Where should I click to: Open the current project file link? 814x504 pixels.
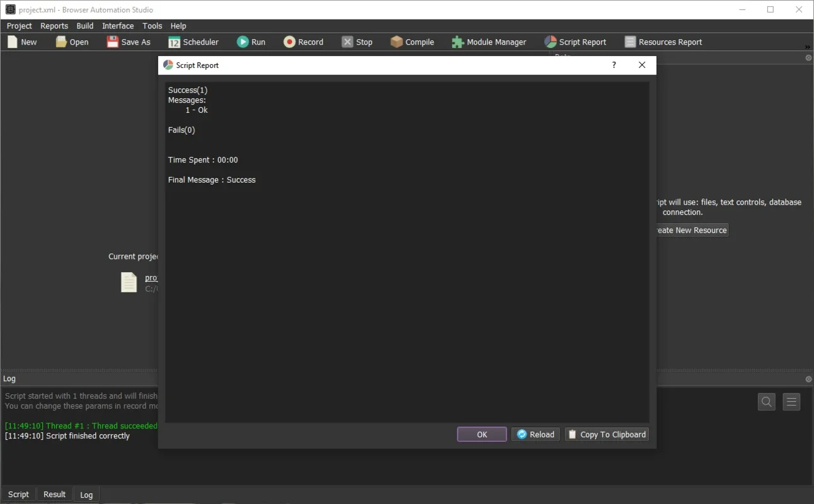[151, 278]
